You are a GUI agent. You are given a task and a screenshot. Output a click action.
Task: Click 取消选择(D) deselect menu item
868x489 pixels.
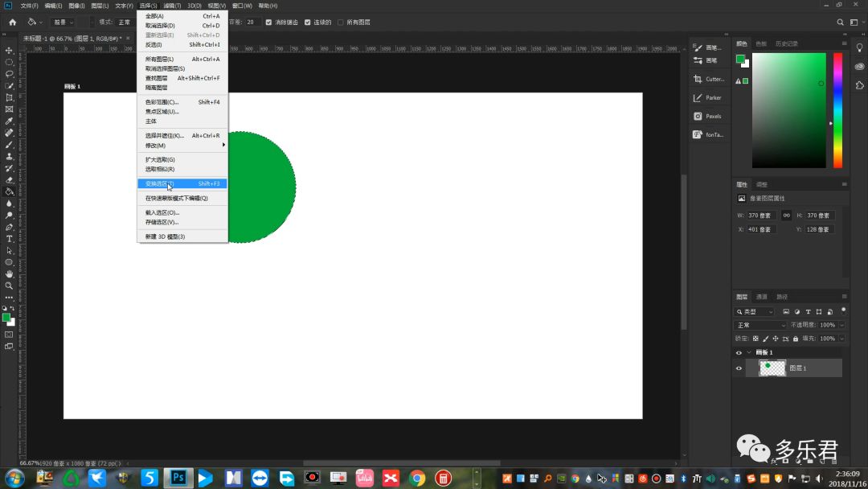[182, 26]
